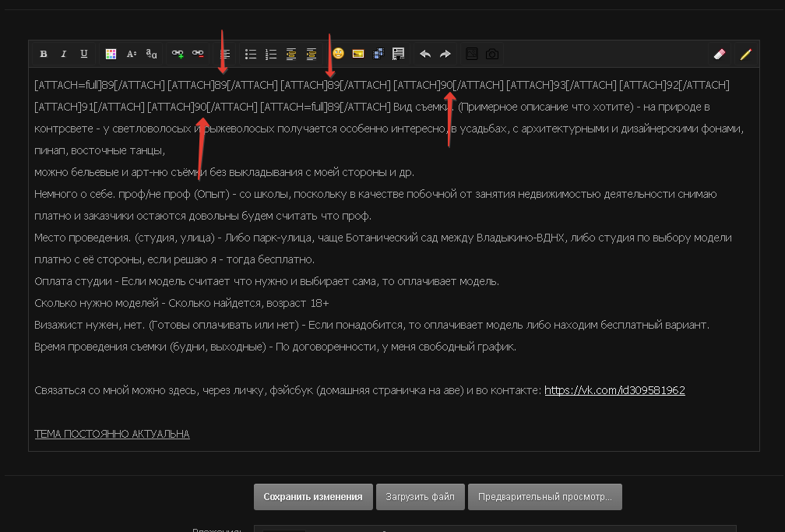Click the Загрузить файл button

[421, 497]
